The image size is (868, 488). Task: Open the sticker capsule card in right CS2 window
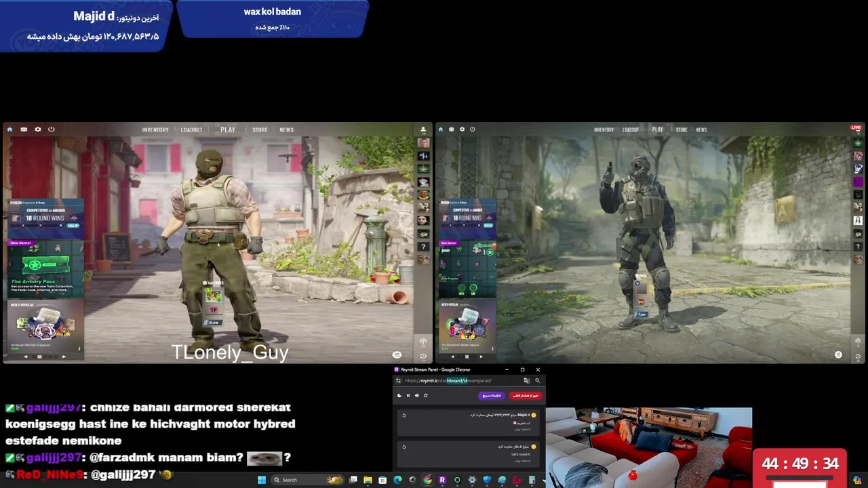[467, 327]
